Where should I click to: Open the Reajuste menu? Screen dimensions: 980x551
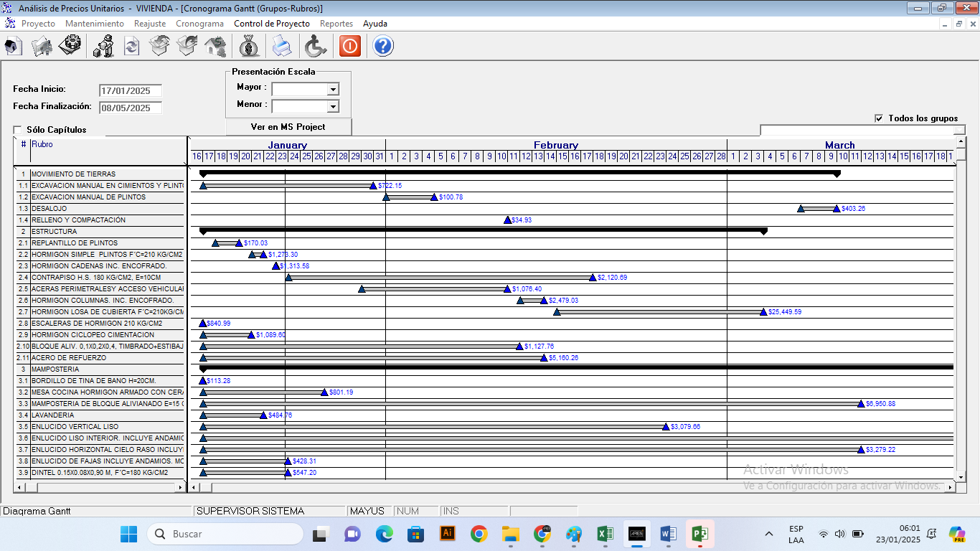click(150, 24)
